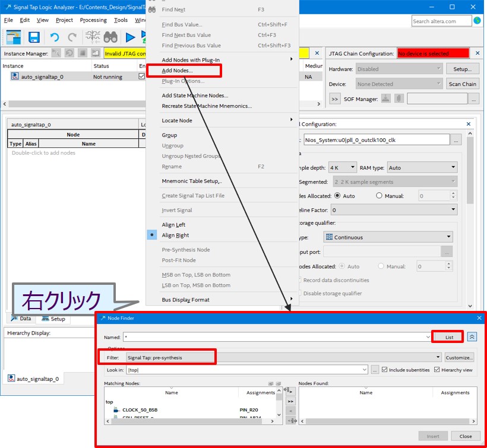Click the Close button in Node Finder

coord(466,436)
